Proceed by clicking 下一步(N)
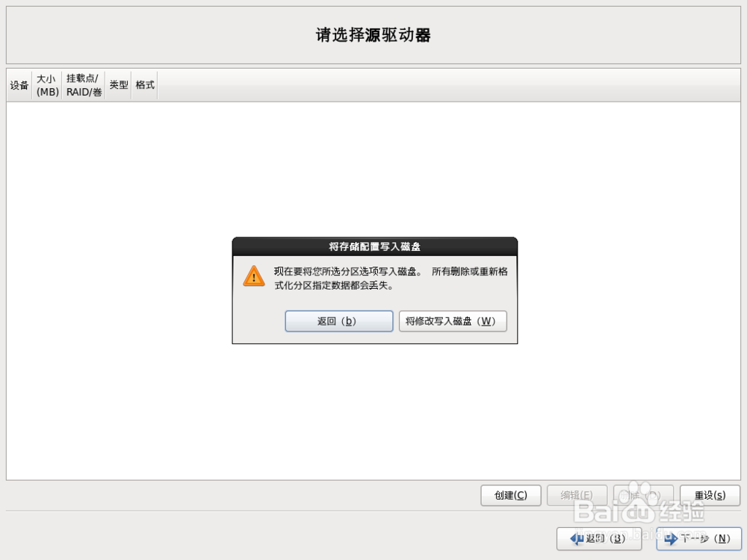The image size is (747, 560). pos(699,538)
